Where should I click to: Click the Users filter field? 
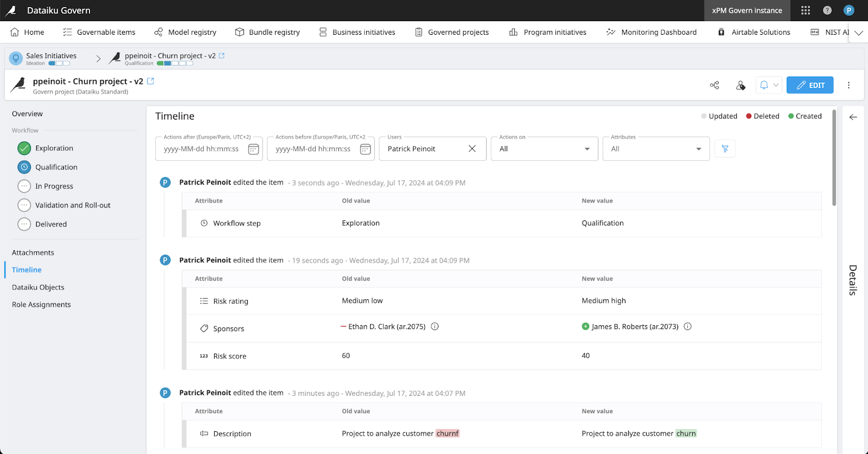point(432,149)
